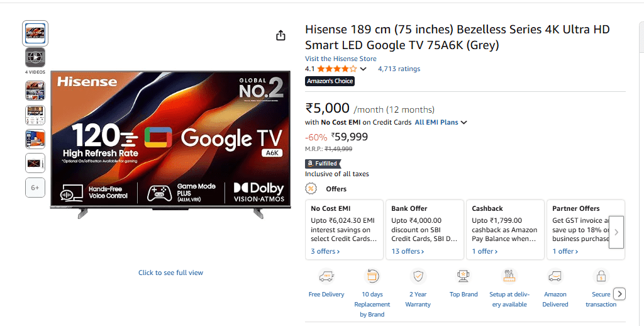The width and height of the screenshot is (644, 326).
Task: View 3 offers under No Cost EMI
Action: point(325,251)
